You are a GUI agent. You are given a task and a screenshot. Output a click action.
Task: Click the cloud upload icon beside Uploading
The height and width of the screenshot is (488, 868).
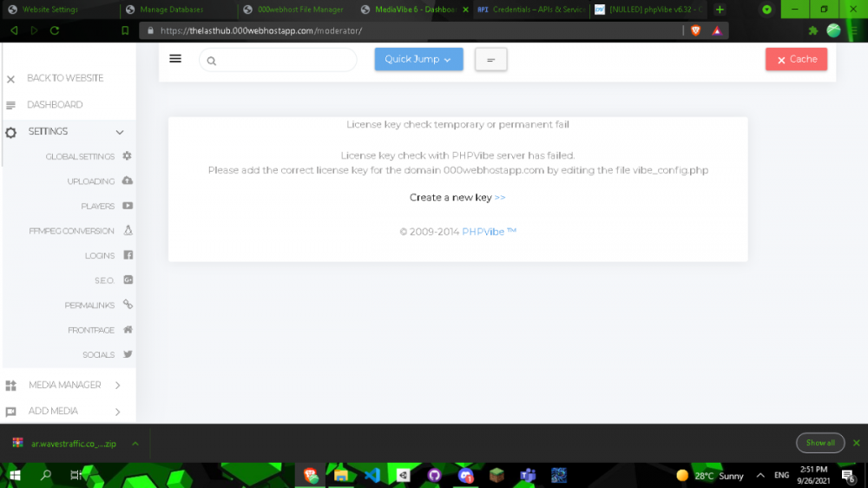click(x=128, y=181)
